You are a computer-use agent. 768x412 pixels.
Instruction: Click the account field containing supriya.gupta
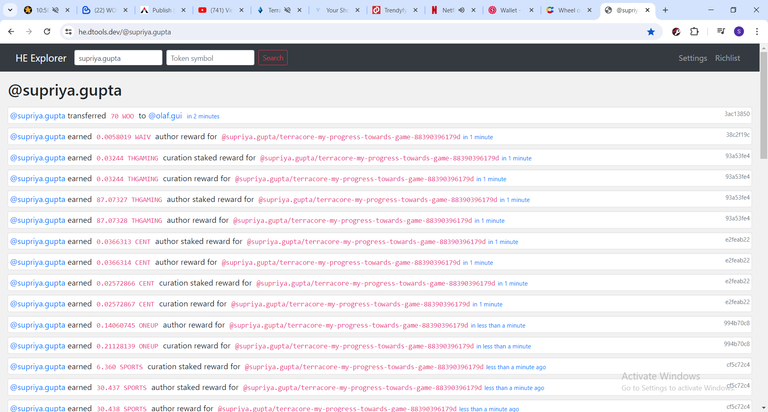tap(118, 58)
